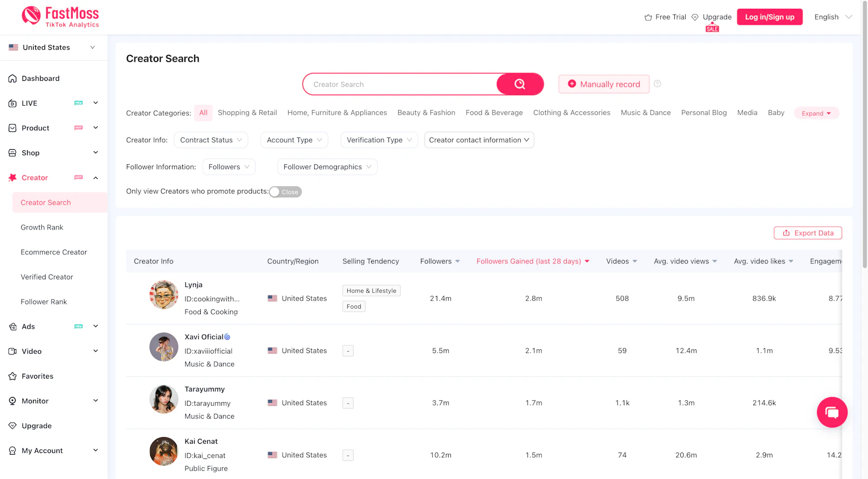Click the My Account icon

pos(12,451)
